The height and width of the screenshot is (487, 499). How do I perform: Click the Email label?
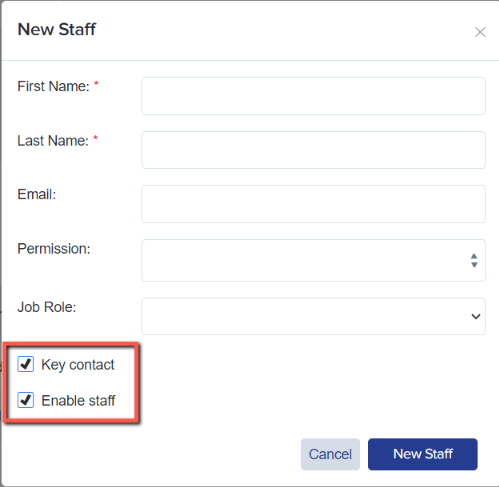coord(37,194)
